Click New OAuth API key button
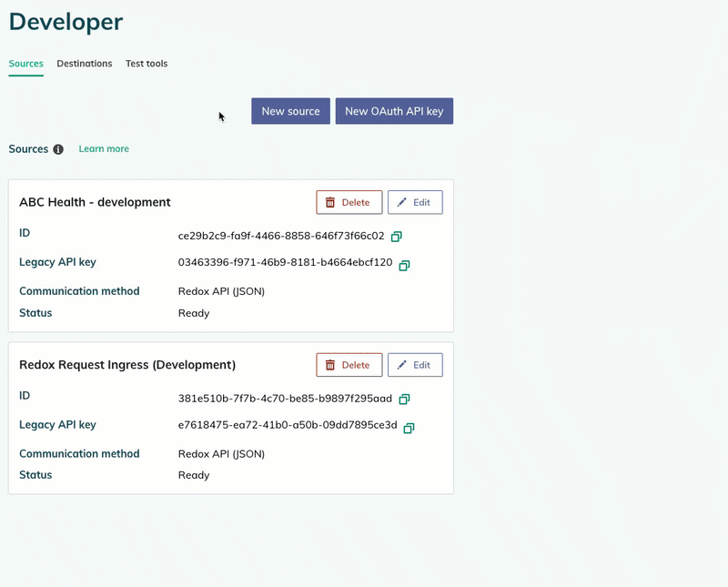This screenshot has height=587, width=728. (x=394, y=111)
